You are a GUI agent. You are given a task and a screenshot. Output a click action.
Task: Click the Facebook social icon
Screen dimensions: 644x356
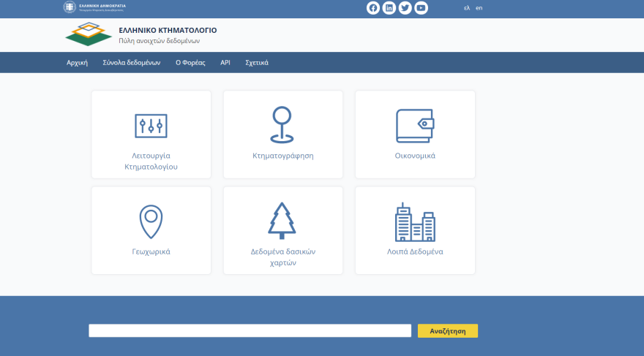(373, 8)
